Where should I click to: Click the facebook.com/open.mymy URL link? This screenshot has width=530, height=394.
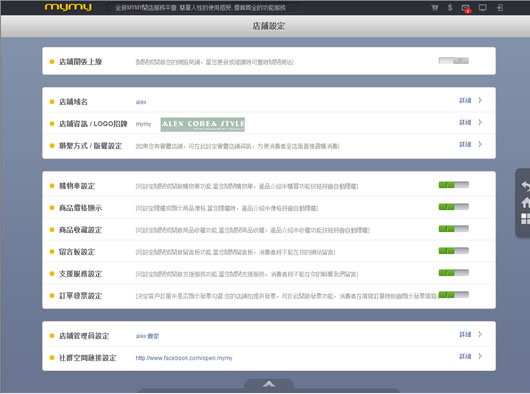pyautogui.click(x=184, y=358)
